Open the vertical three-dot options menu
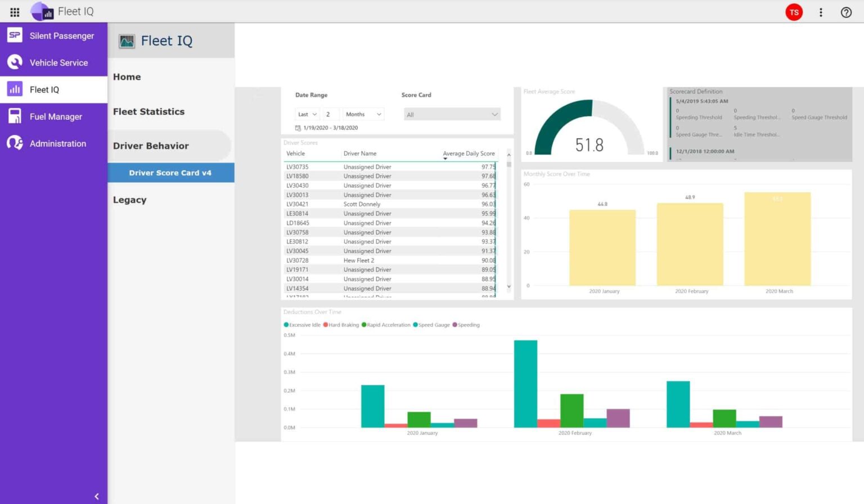 [x=821, y=12]
